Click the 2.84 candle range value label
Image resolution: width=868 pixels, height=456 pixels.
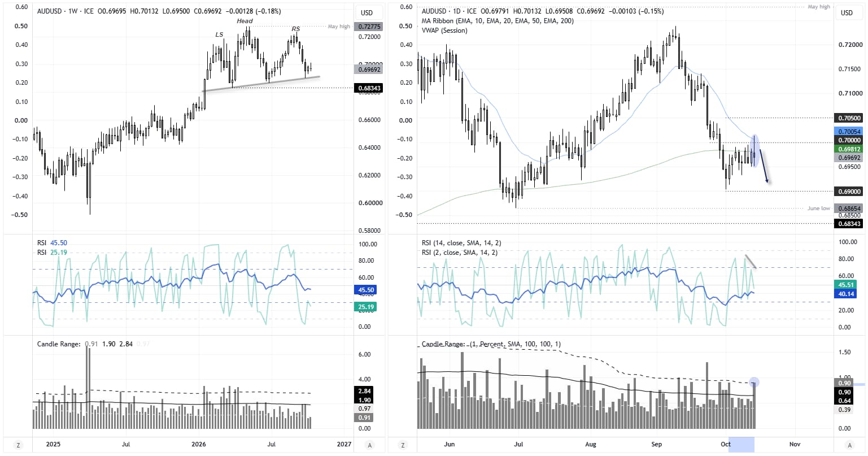pos(364,391)
